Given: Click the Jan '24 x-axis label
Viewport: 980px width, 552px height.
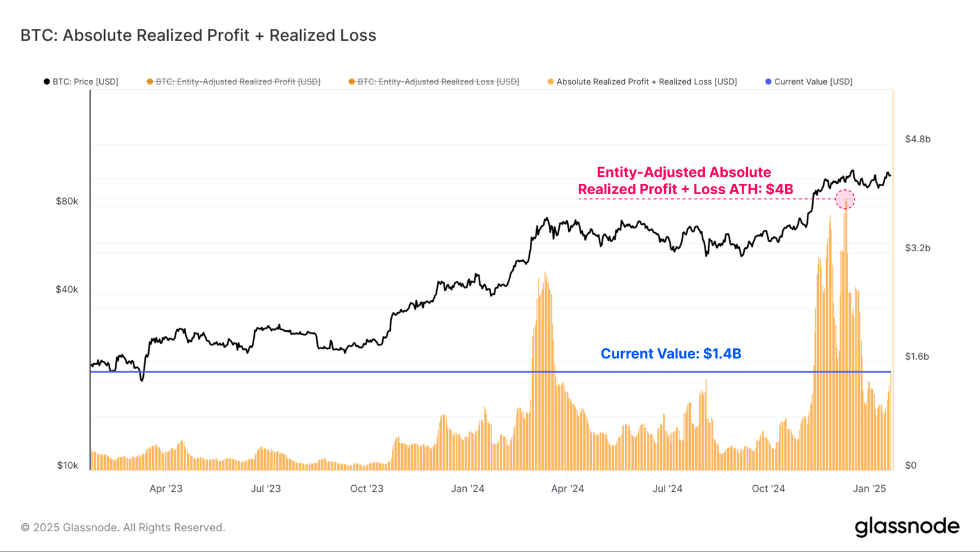Looking at the screenshot, I should (x=467, y=488).
